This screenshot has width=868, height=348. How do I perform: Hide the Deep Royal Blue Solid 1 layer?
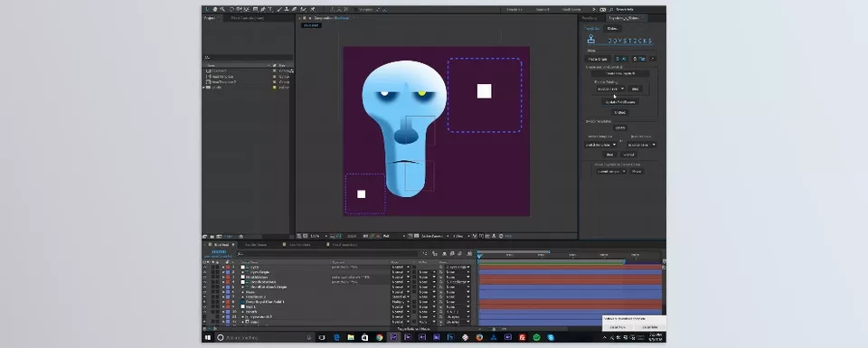(x=204, y=302)
